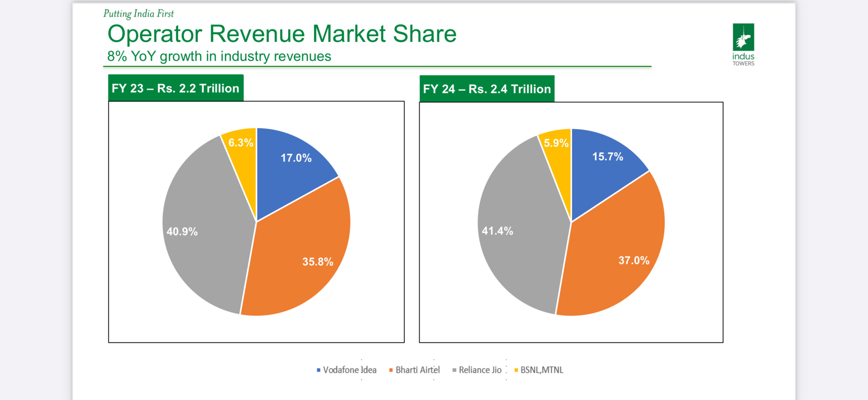Click the Reliance Jio legend label

coord(480,370)
